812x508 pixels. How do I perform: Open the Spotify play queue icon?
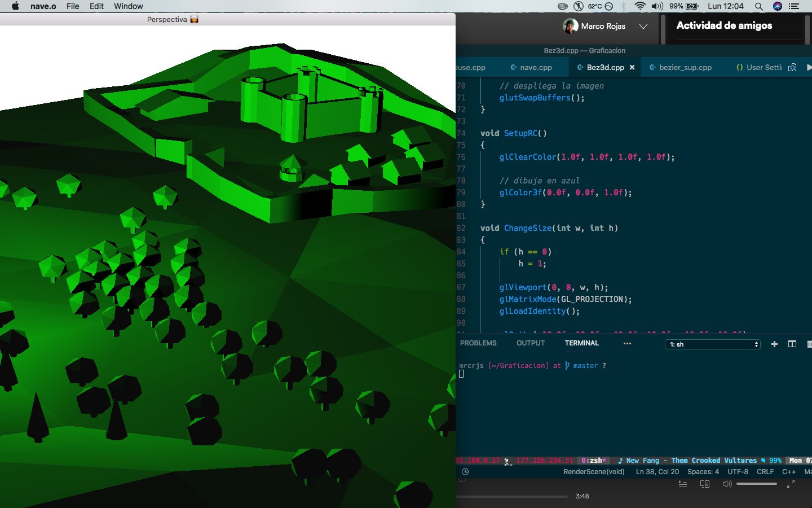[682, 484]
